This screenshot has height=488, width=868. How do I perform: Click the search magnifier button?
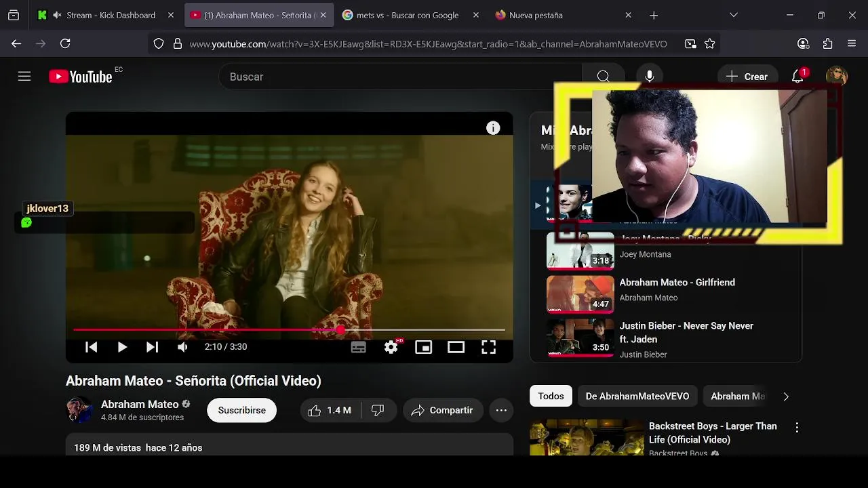pos(603,77)
